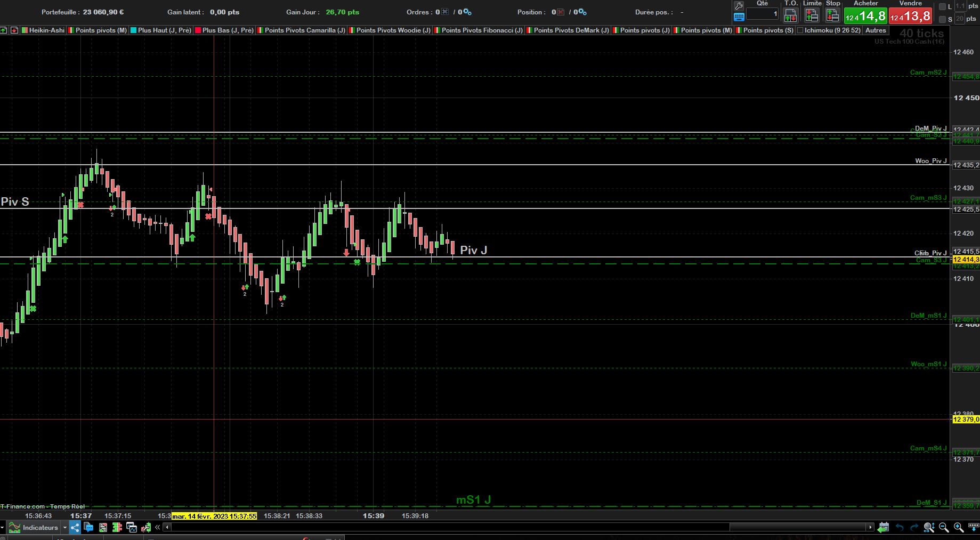Click the position settings gear icon
This screenshot has height=540, width=980.
click(582, 12)
